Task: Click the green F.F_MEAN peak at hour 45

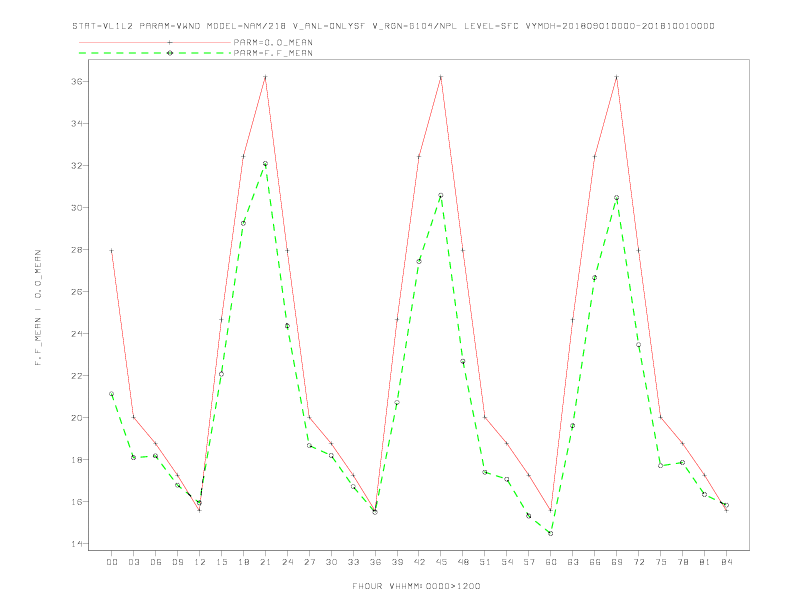Action: [x=441, y=195]
